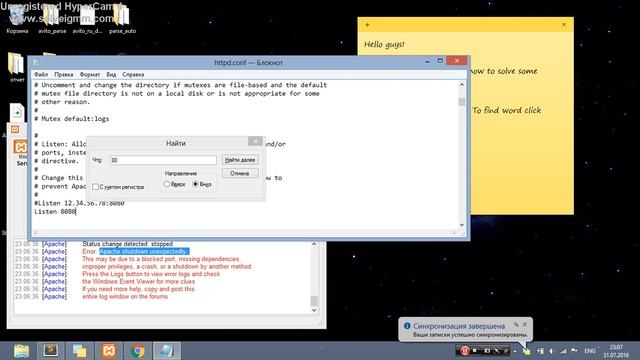Click the highlighted 'Apache shutdown unexpectedly' log text
This screenshot has height=360, width=640.
(x=144, y=251)
